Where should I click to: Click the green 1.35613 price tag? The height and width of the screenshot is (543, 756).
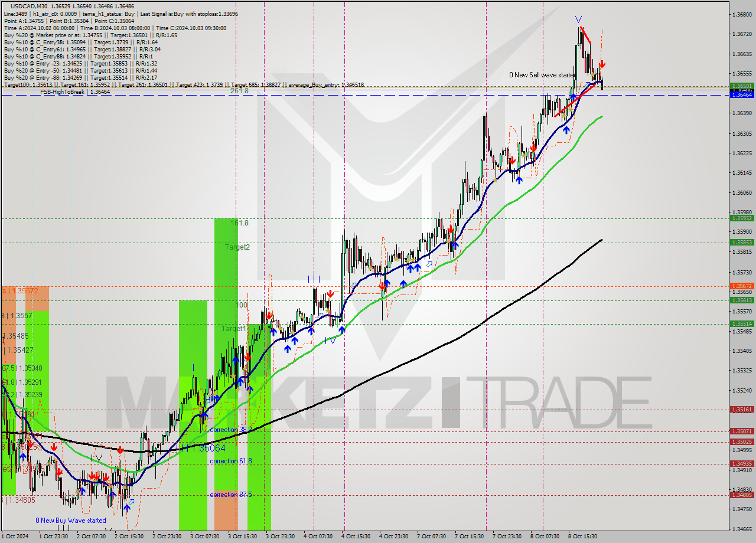pyautogui.click(x=742, y=300)
